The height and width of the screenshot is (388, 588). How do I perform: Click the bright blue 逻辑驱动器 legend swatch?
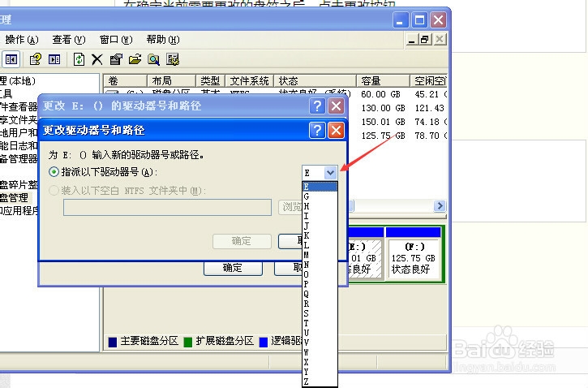coord(264,342)
